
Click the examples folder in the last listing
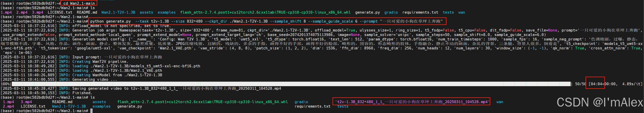click(x=101, y=106)
